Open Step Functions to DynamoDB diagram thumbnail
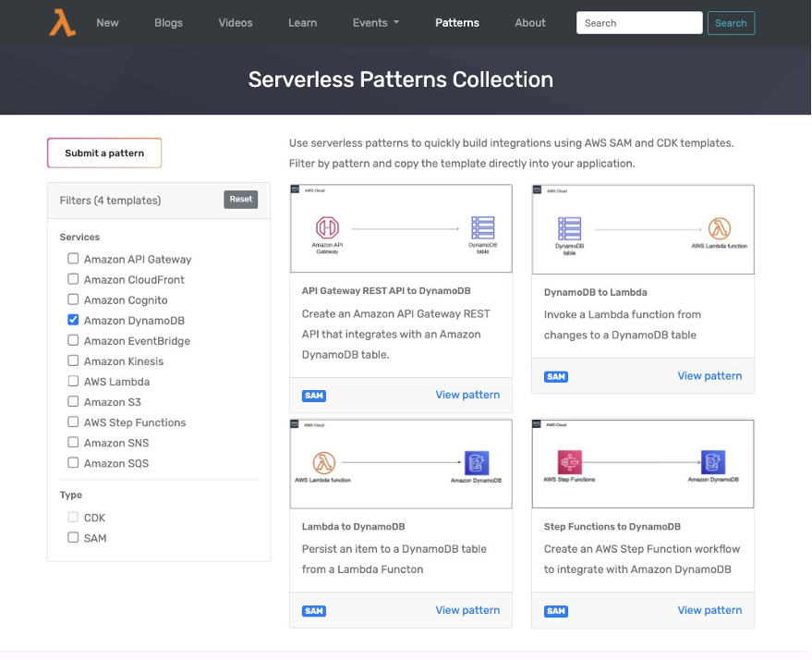The width and height of the screenshot is (812, 660). [643, 464]
